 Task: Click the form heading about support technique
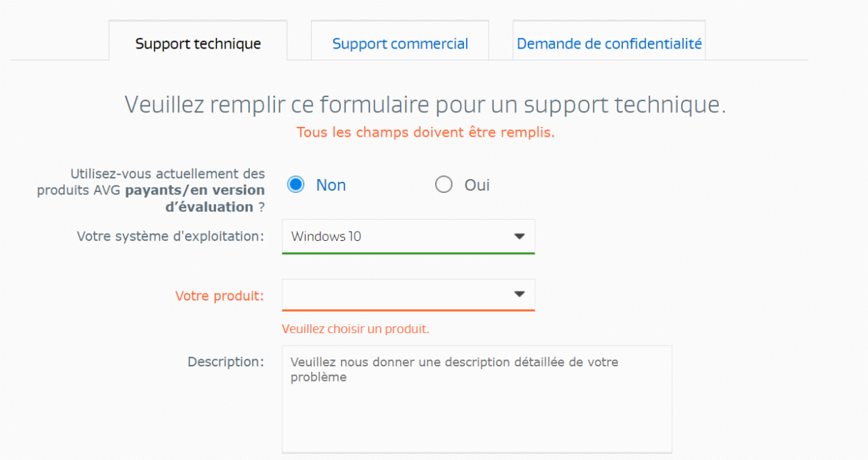426,104
